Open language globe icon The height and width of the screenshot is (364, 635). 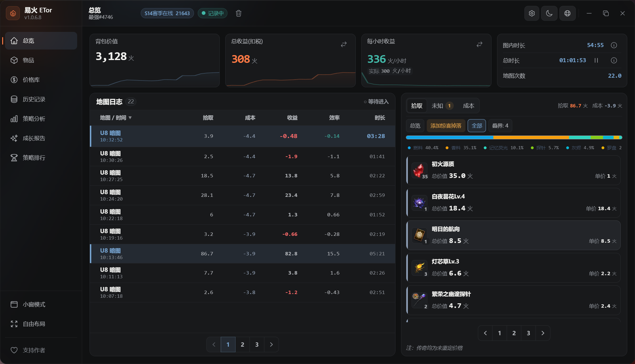click(567, 13)
